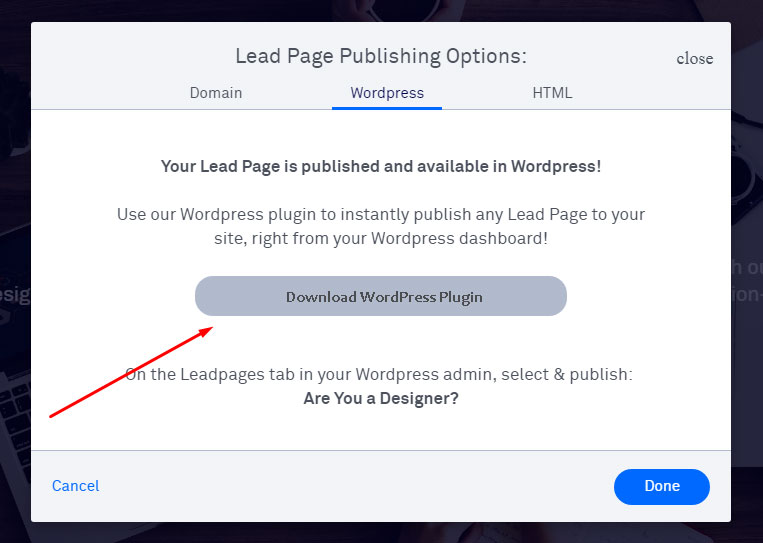
Task: Click the 'On the Leadpages tab' instruction line
Action: tap(379, 374)
